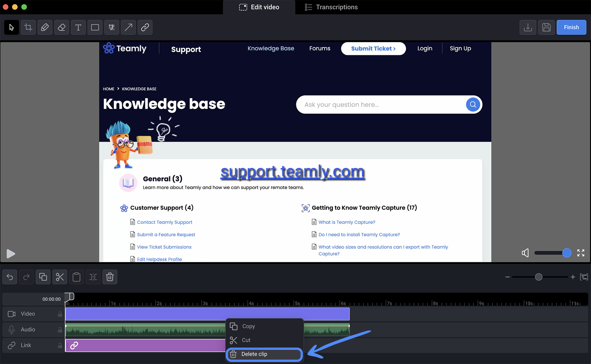Click the scissors cut icon in timeline toolbar

60,277
